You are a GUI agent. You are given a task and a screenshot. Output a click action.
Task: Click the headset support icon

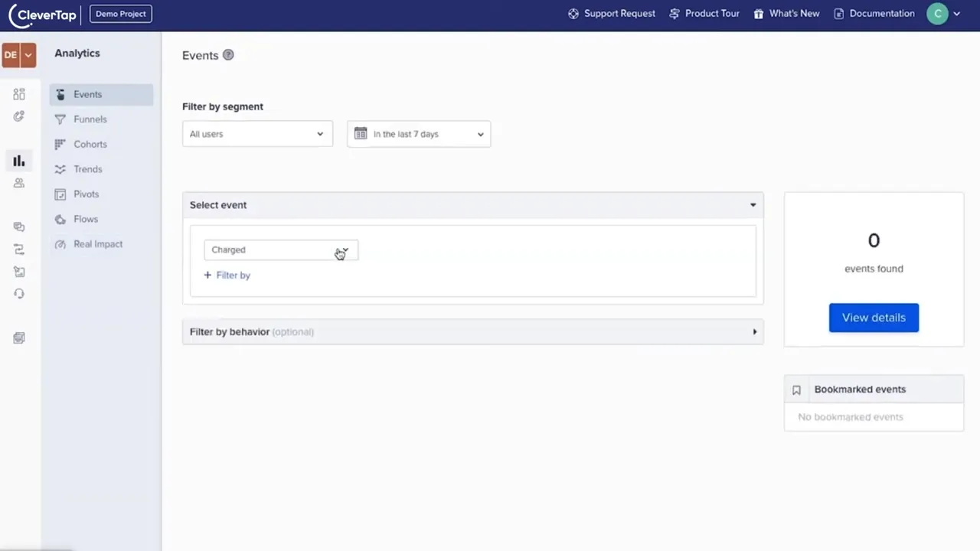click(x=18, y=293)
